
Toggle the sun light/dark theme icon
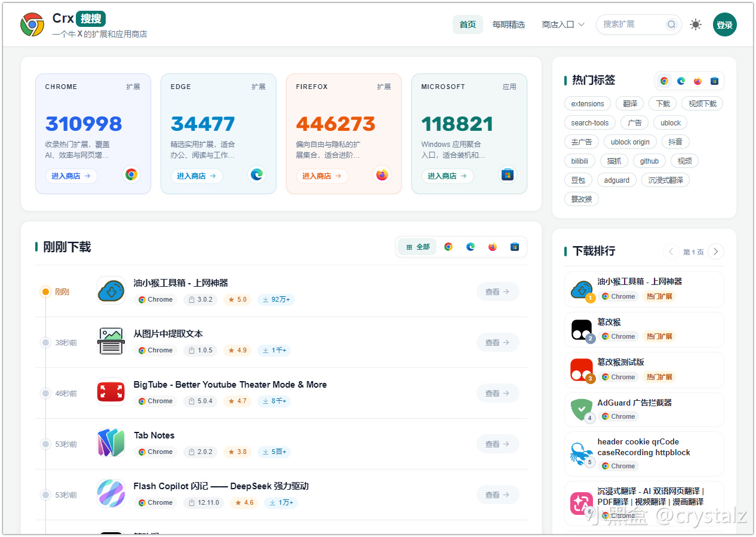[696, 24]
